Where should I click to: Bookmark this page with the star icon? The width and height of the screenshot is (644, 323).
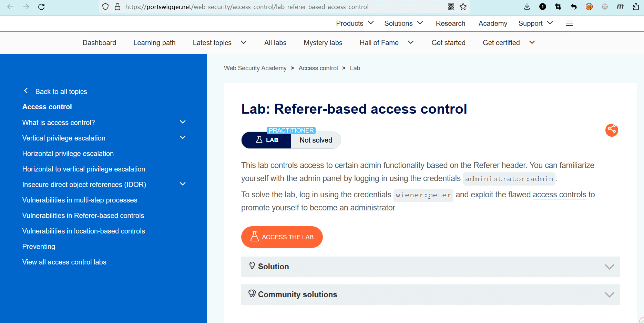463,7
